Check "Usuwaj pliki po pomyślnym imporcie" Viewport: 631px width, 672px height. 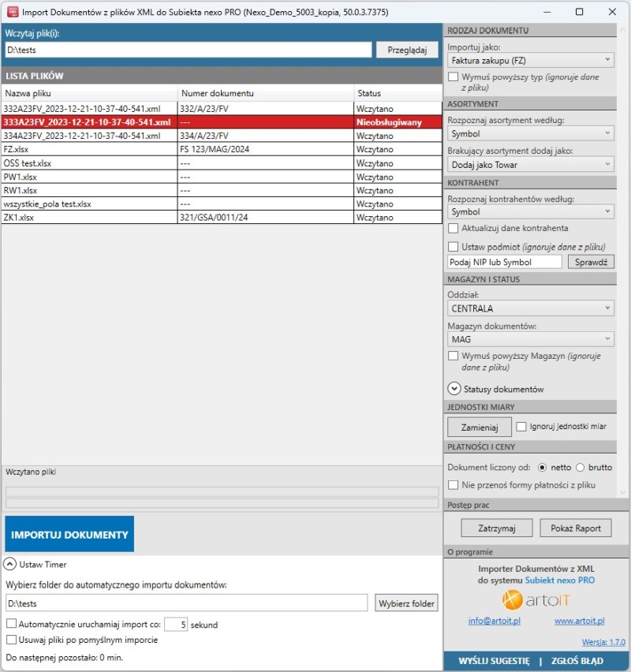pyautogui.click(x=13, y=640)
